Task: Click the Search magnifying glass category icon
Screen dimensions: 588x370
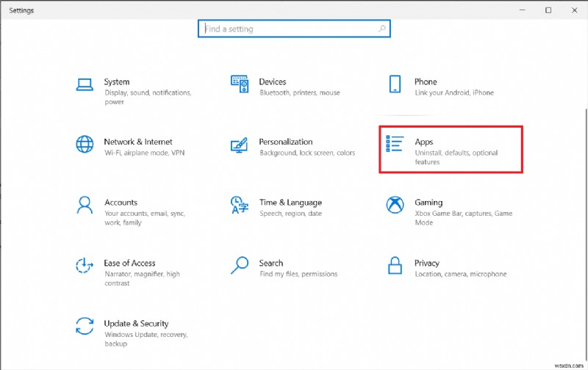Action: pos(240,265)
